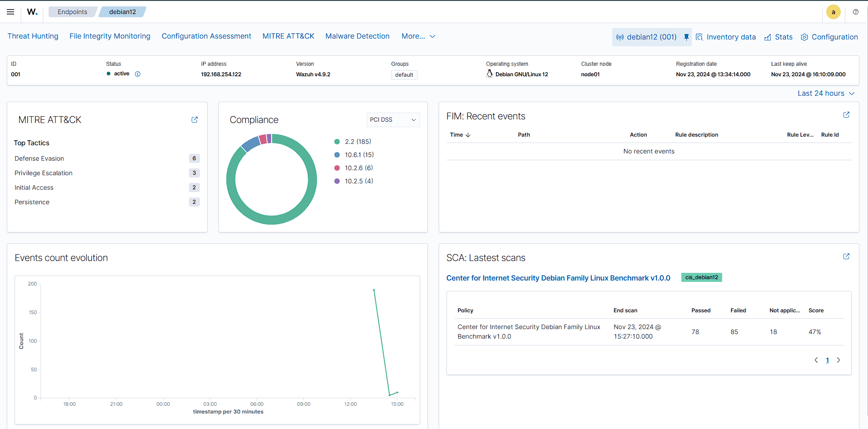Open the help icon in header
The height and width of the screenshot is (429, 868).
point(855,12)
